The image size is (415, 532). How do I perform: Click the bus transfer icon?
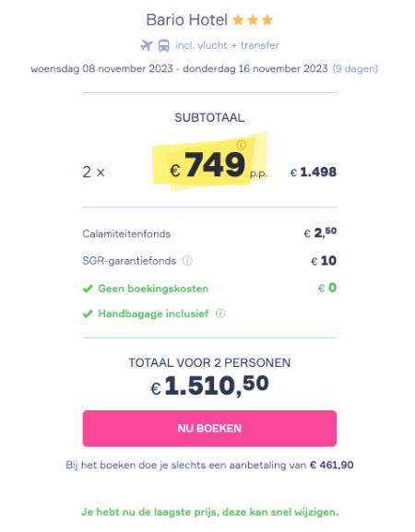tap(164, 45)
